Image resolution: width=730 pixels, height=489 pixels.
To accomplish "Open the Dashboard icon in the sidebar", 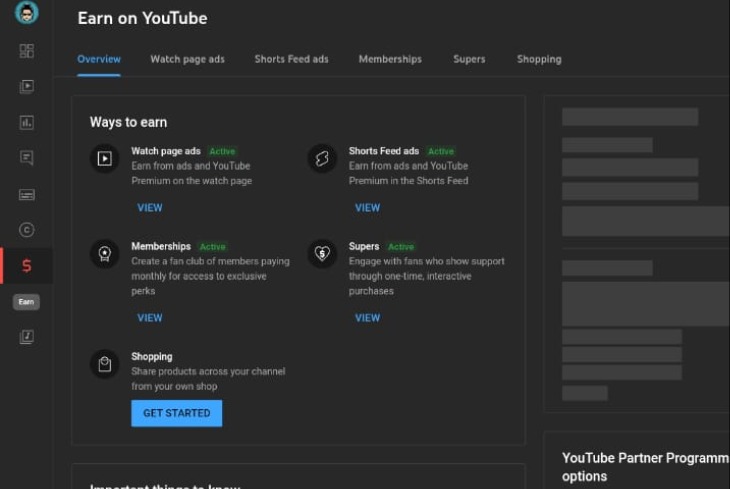I will click(x=27, y=51).
